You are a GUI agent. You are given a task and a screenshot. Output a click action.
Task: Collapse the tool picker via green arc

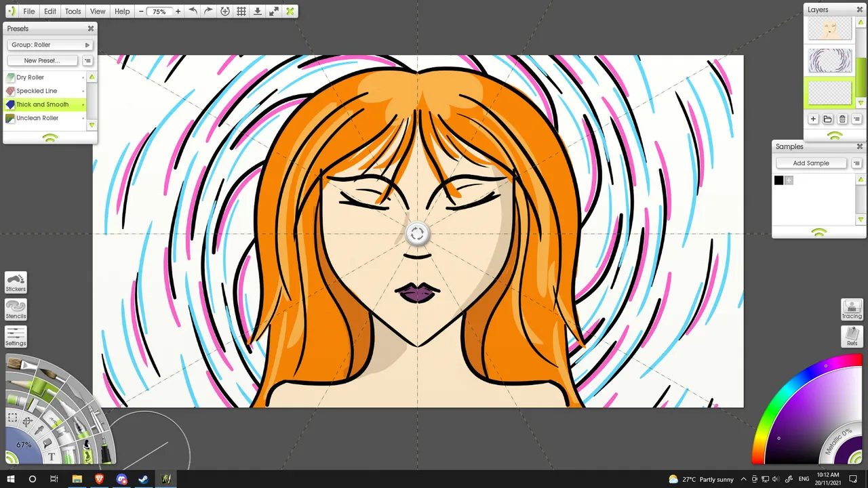click(x=11, y=459)
